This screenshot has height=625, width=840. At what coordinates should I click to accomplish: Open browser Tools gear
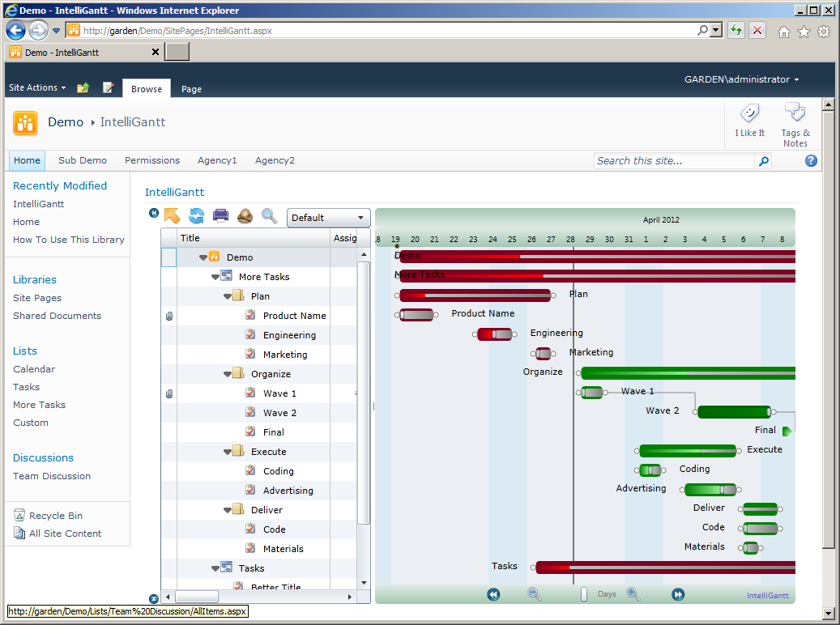tap(824, 32)
